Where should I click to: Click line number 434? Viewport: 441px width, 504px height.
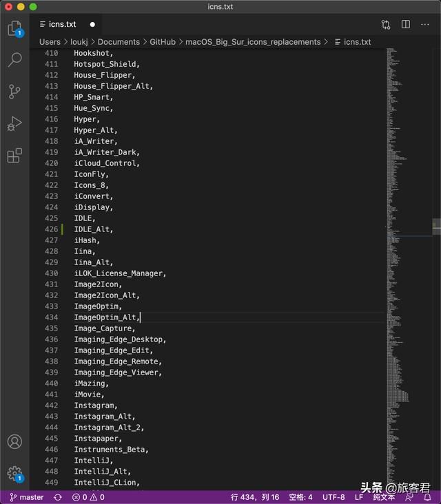(x=52, y=317)
